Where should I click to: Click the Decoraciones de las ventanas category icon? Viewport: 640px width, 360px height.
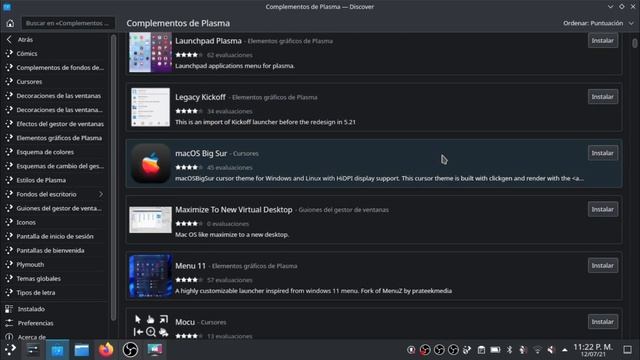(9, 96)
